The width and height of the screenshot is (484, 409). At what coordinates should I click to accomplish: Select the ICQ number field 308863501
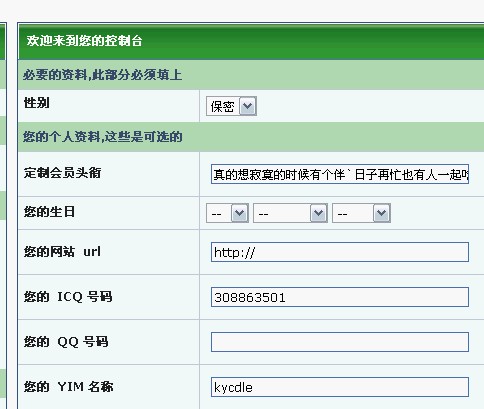coord(340,297)
